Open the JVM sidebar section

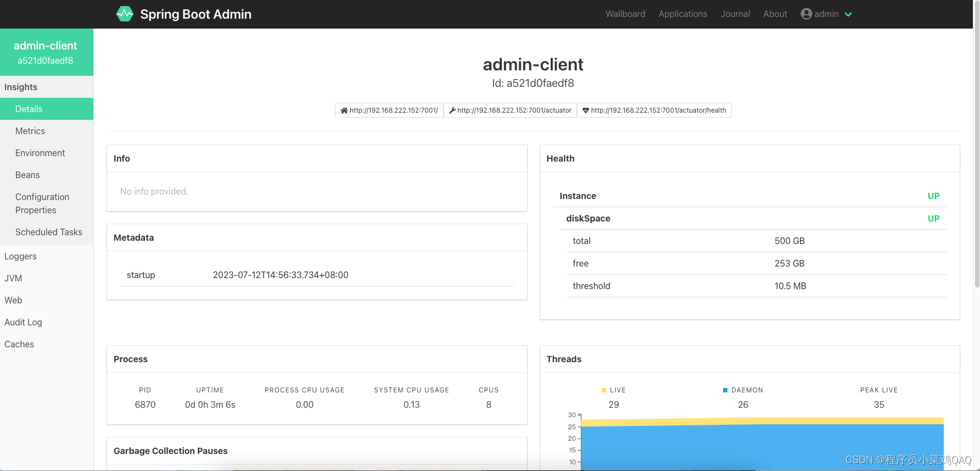coord(47,278)
